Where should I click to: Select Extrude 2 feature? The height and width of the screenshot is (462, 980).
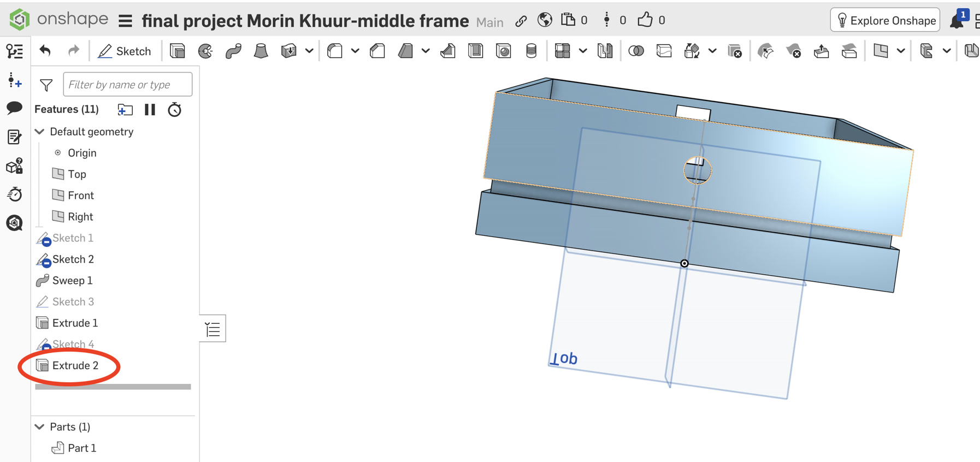coord(75,365)
